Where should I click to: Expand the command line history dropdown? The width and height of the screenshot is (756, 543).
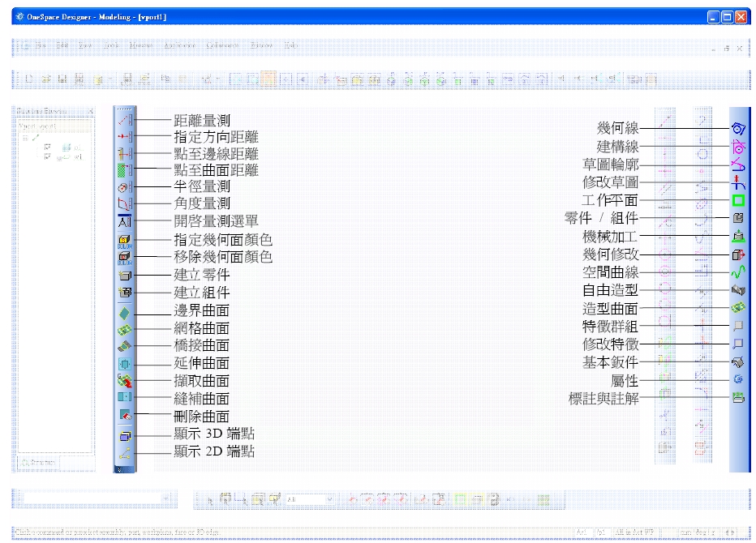(165, 498)
